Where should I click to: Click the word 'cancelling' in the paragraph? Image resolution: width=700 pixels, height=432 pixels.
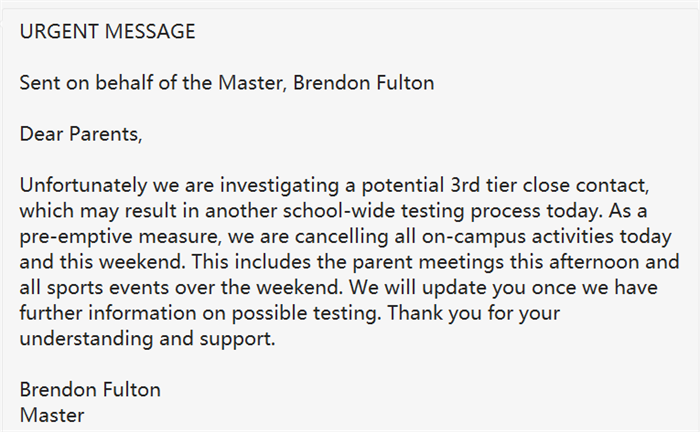341,237
